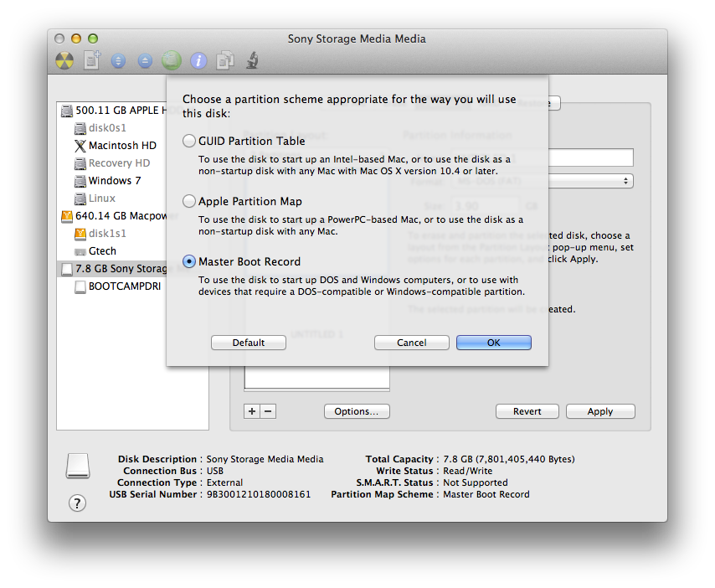Click the Revert button

(527, 411)
